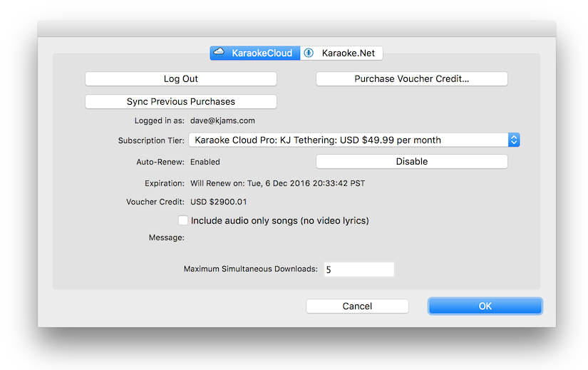Click the blue Subscription Tier dropdown arrows
This screenshot has width=588, height=370.
[x=514, y=140]
